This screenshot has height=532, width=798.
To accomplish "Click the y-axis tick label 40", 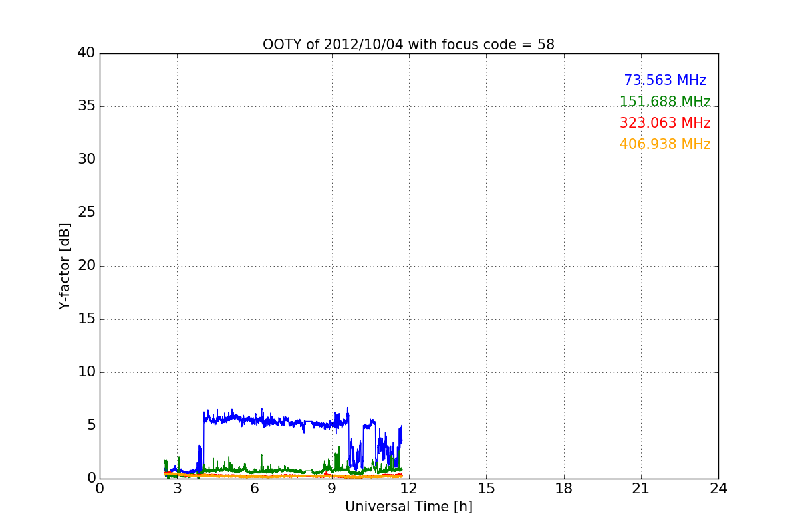I will click(x=86, y=53).
